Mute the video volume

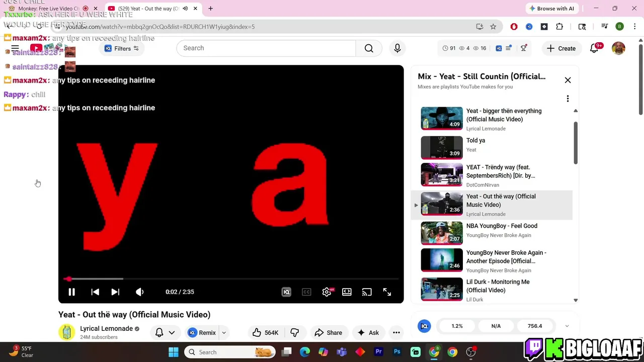(139, 292)
